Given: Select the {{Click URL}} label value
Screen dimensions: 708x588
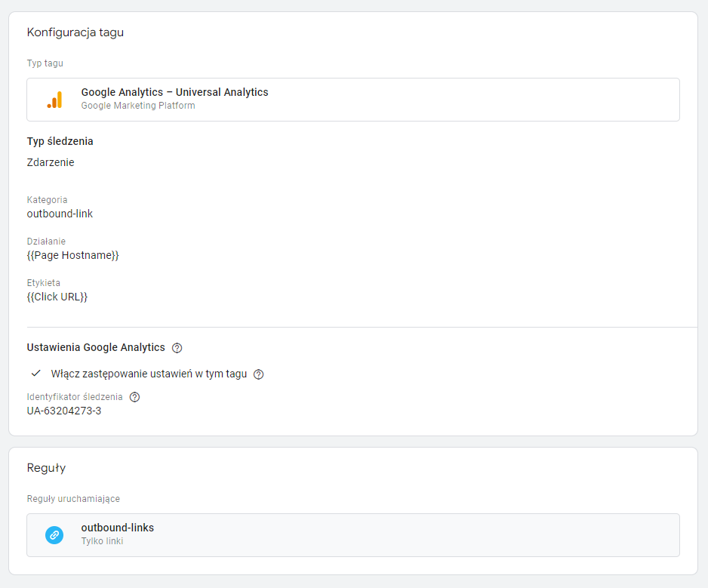Looking at the screenshot, I should (57, 297).
